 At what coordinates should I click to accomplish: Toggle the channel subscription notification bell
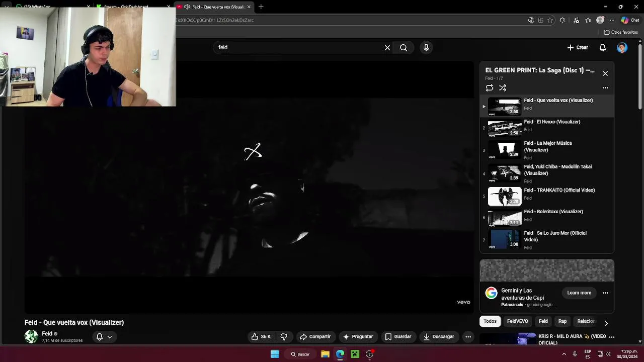pyautogui.click(x=100, y=337)
